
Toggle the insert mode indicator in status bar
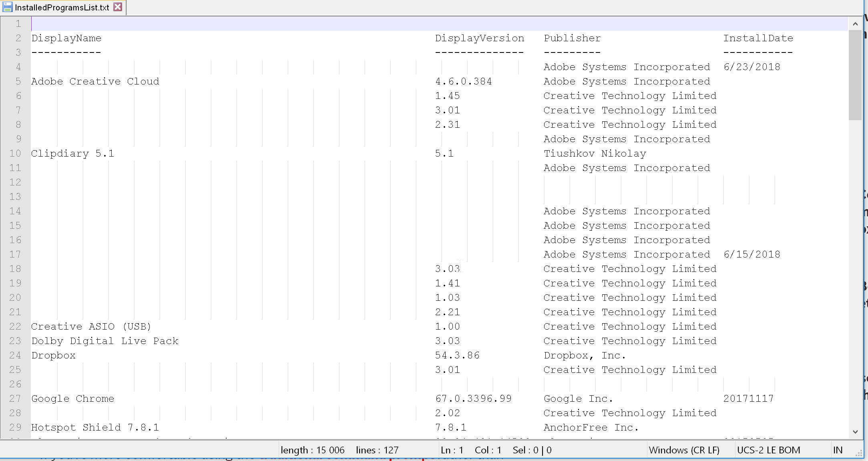pyautogui.click(x=838, y=450)
